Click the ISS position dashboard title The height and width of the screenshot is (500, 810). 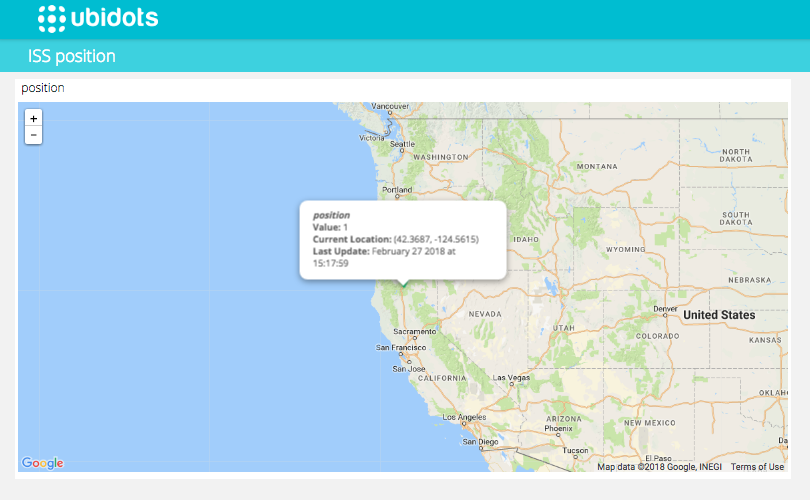(72, 56)
